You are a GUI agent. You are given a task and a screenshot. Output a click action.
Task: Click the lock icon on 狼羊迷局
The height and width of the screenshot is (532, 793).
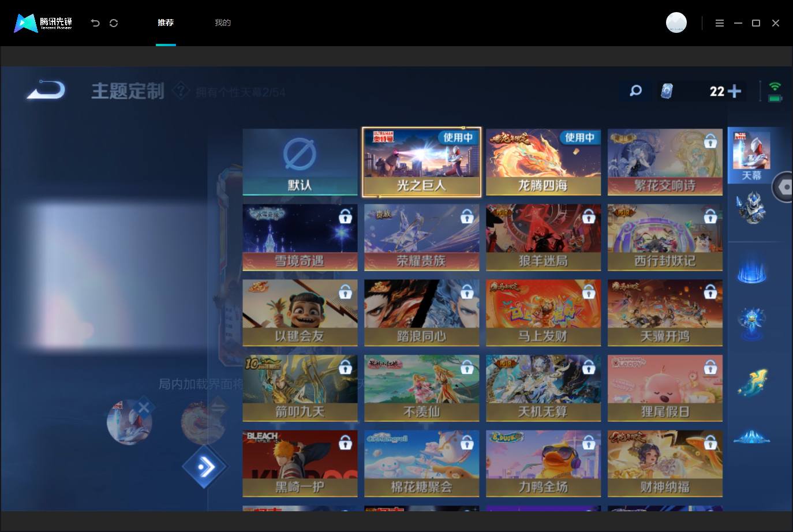pos(589,216)
